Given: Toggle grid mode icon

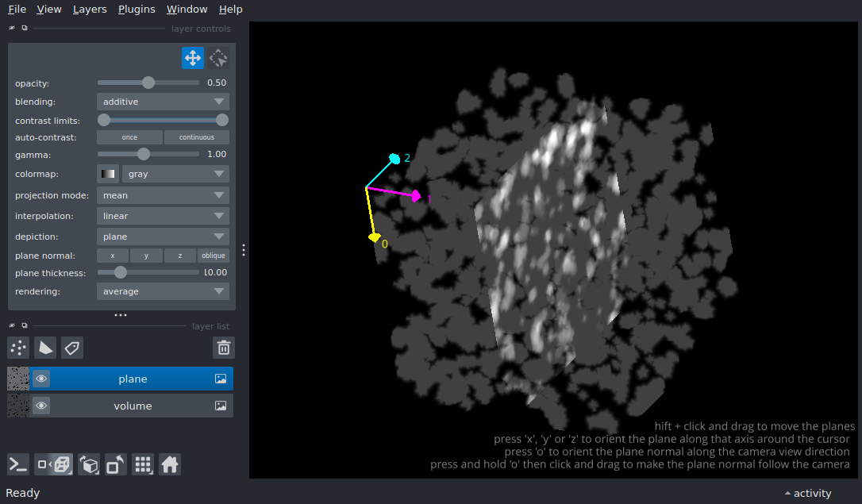Looking at the screenshot, I should click(x=143, y=464).
